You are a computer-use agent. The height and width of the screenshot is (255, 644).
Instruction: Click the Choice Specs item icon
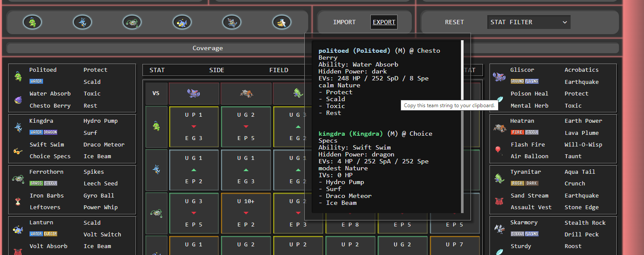[18, 151]
